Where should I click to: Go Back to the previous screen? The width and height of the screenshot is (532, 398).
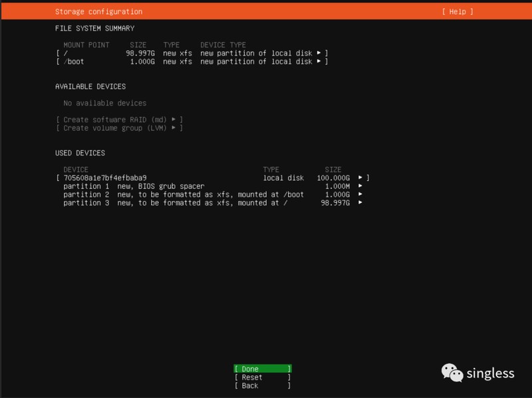263,386
